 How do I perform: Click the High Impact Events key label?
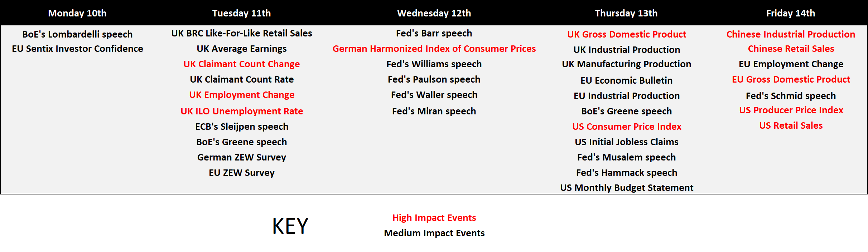(x=434, y=218)
